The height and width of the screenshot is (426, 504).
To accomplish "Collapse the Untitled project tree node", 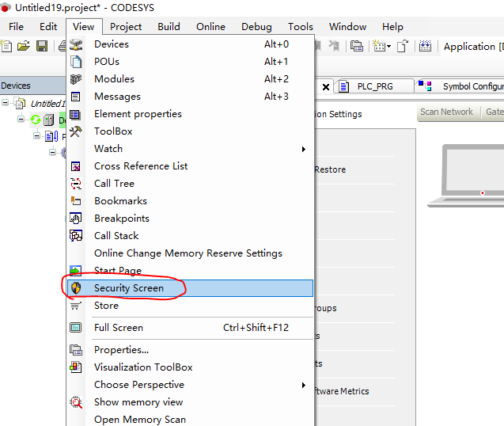I will [5, 103].
